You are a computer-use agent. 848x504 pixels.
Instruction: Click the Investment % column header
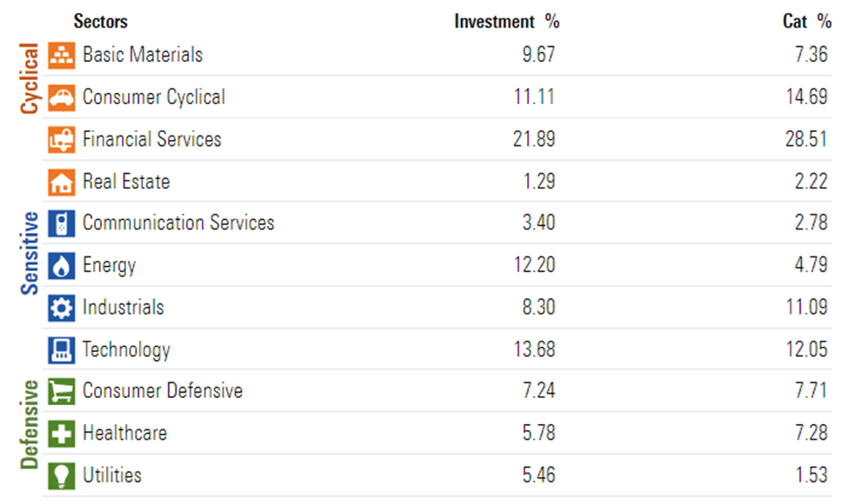tap(506, 22)
